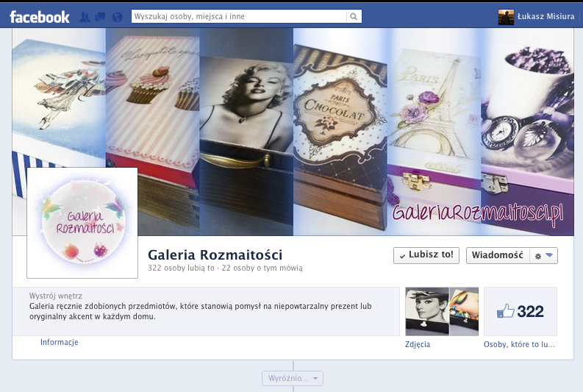Focus the 'Wyszukaj osoby, miejsca i inne' search field
Viewport: 583px width, 392px height.
pos(239,16)
